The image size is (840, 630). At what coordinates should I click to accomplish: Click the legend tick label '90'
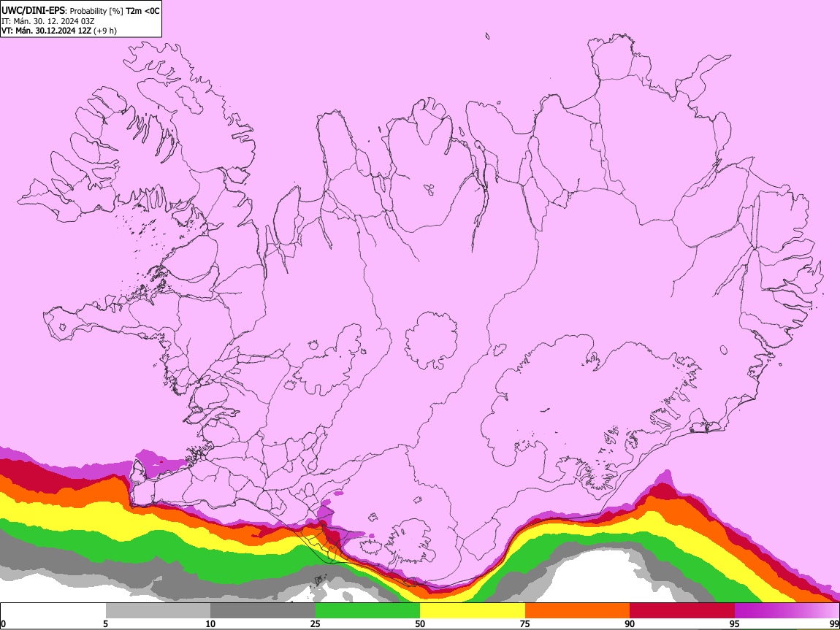630,624
